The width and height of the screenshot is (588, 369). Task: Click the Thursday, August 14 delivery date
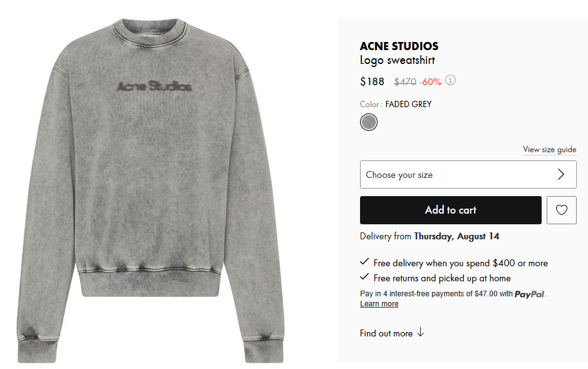456,236
